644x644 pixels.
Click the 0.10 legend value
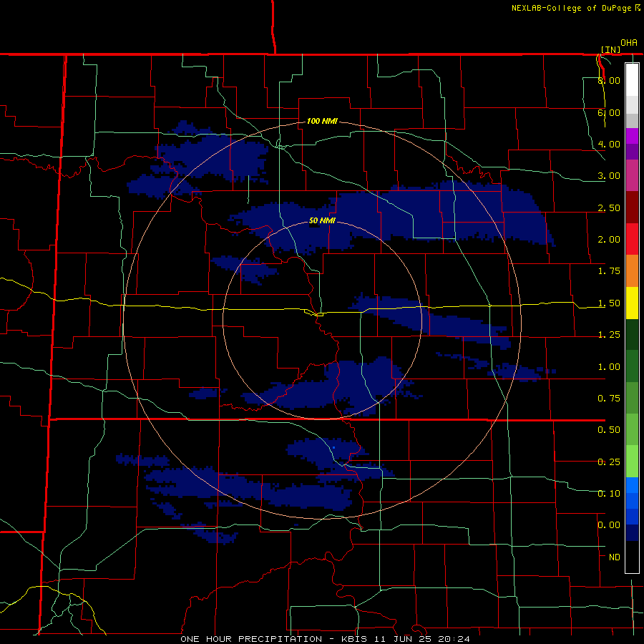tap(609, 494)
